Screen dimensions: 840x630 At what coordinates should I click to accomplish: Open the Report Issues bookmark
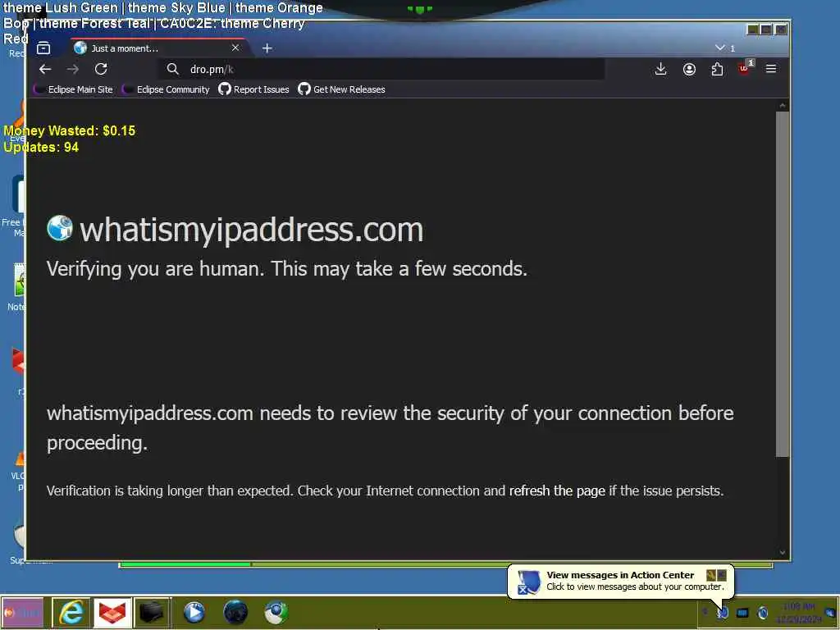click(254, 89)
